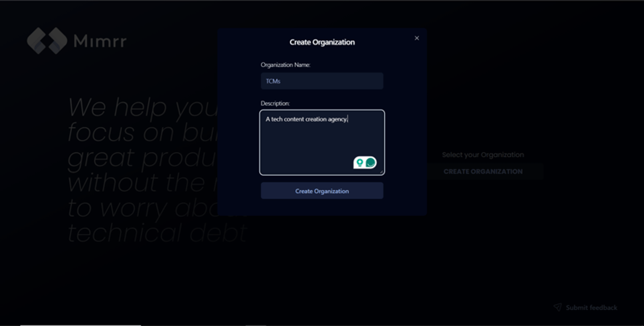Click the Create Organization button in the dialog
The width and height of the screenshot is (644, 326).
click(322, 191)
